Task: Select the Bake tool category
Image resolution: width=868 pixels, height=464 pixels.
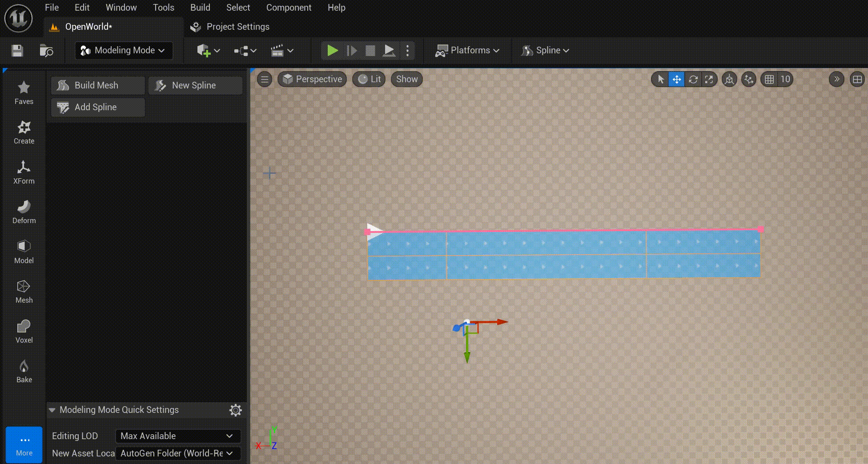Action: point(24,371)
